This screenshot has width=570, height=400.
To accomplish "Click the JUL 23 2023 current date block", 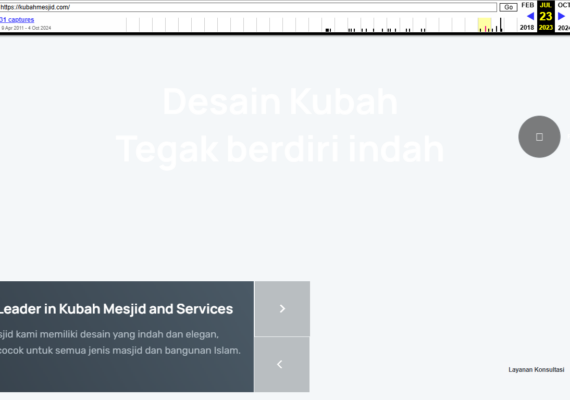I will 546,16.
